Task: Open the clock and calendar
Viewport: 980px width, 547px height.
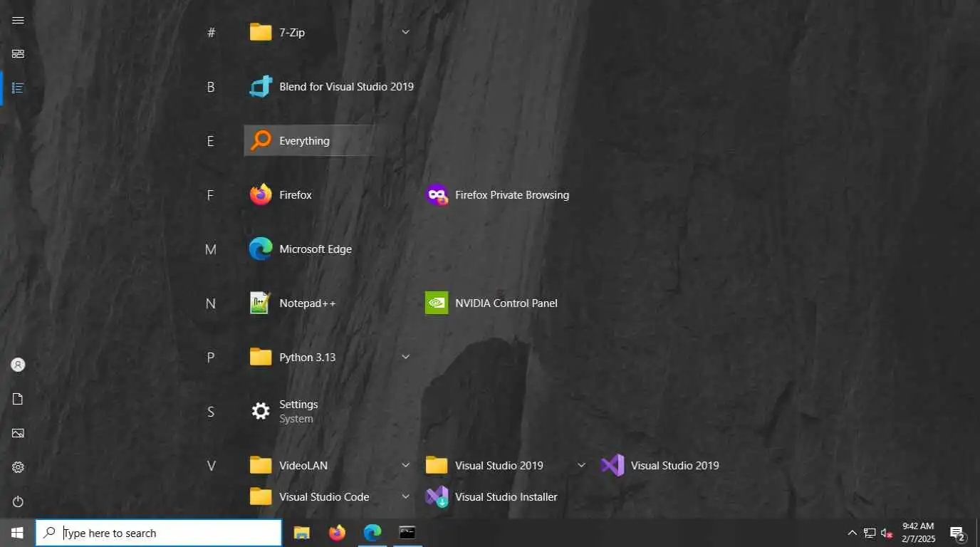Action: (918, 533)
